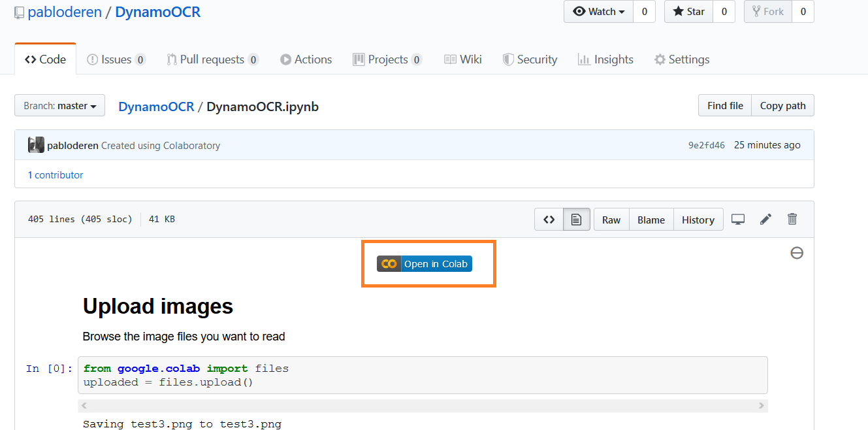Open the Actions tab

tap(306, 59)
